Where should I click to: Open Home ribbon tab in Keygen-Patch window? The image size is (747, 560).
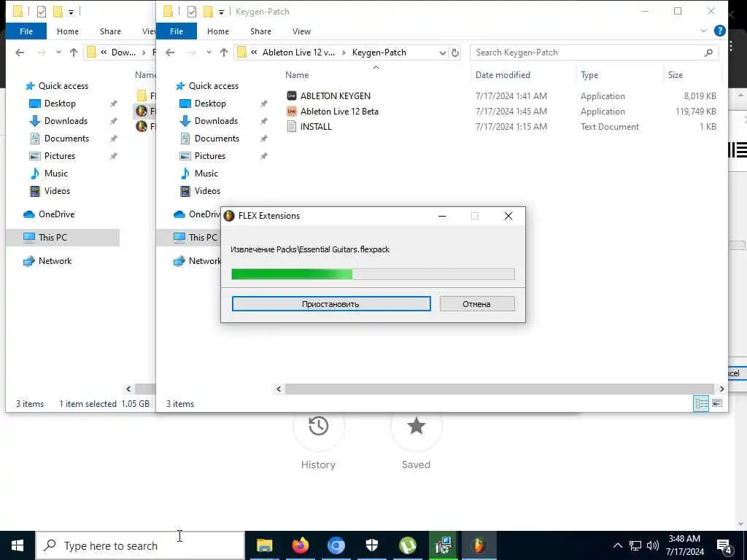tap(217, 31)
